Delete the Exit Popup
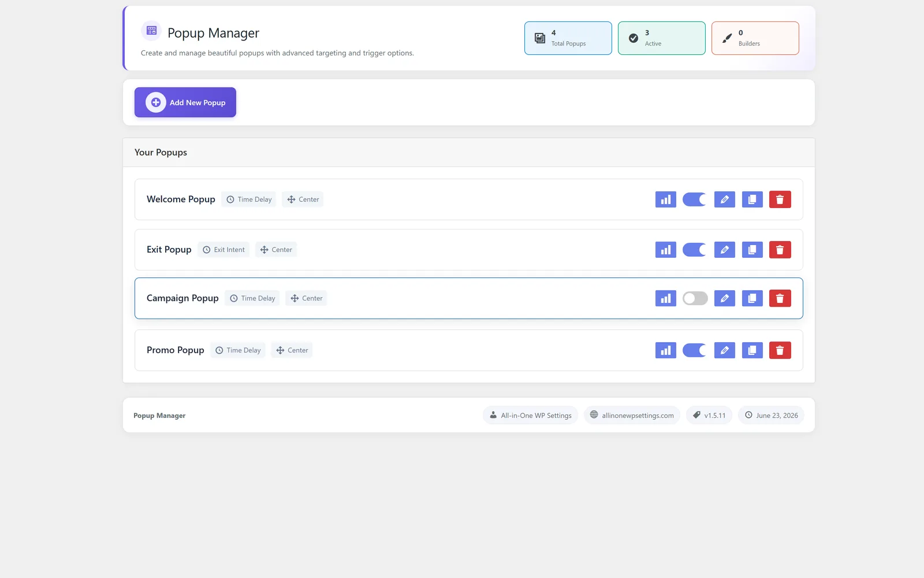Image resolution: width=924 pixels, height=578 pixels. pos(780,250)
